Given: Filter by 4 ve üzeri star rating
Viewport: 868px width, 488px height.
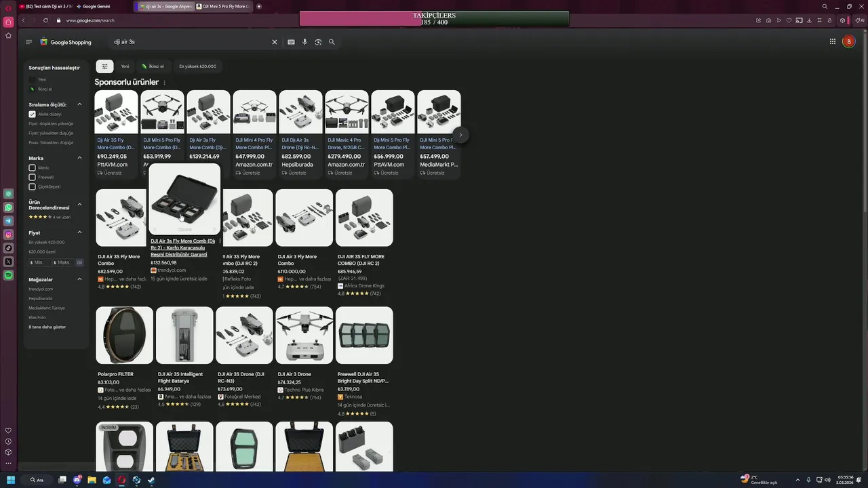Looking at the screenshot, I should coord(50,217).
